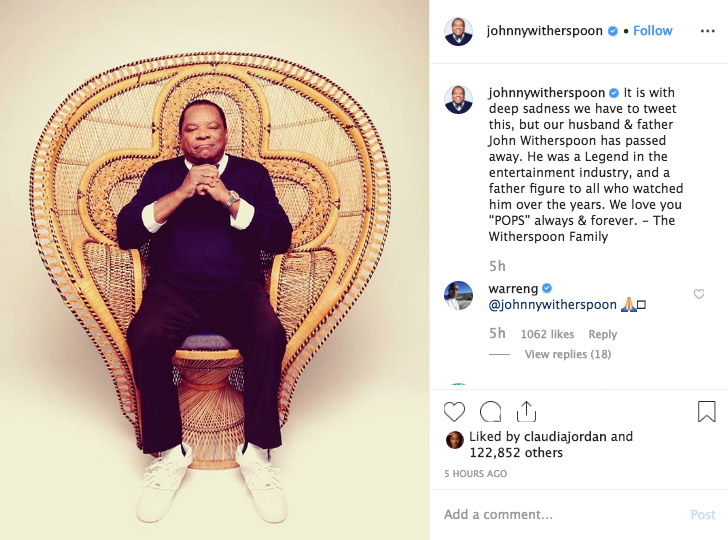Follow johnnywitherspoon account
The image size is (728, 540).
[x=653, y=31]
